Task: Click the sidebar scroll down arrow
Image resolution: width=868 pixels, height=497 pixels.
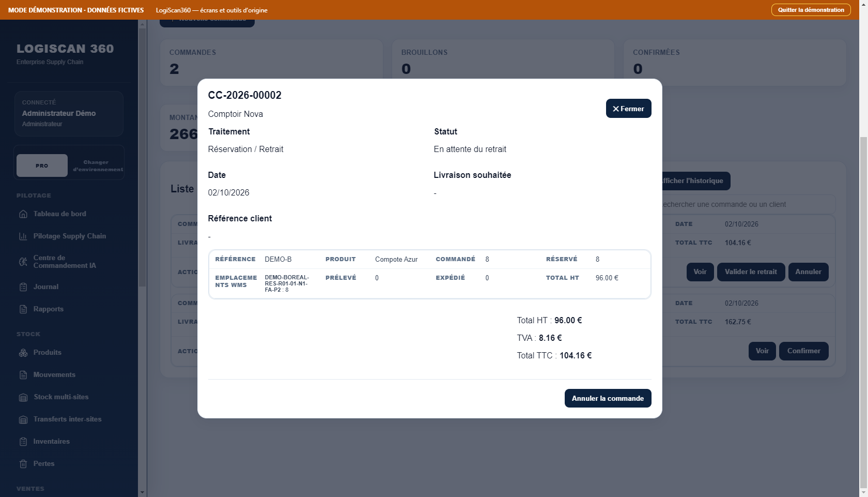Action: (x=143, y=493)
